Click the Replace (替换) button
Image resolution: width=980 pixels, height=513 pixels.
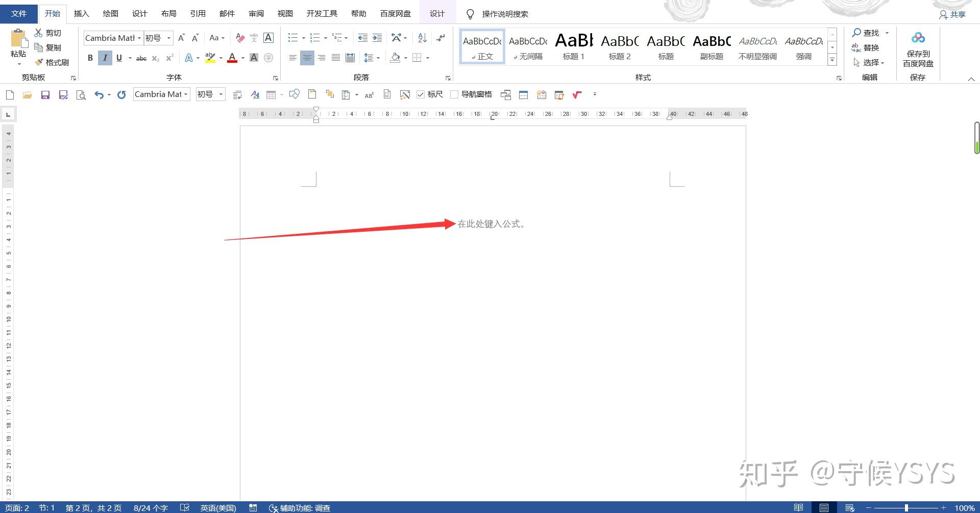coord(866,47)
